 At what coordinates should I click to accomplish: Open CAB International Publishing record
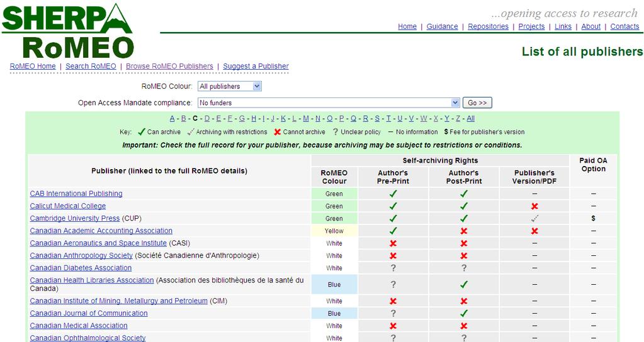76,194
